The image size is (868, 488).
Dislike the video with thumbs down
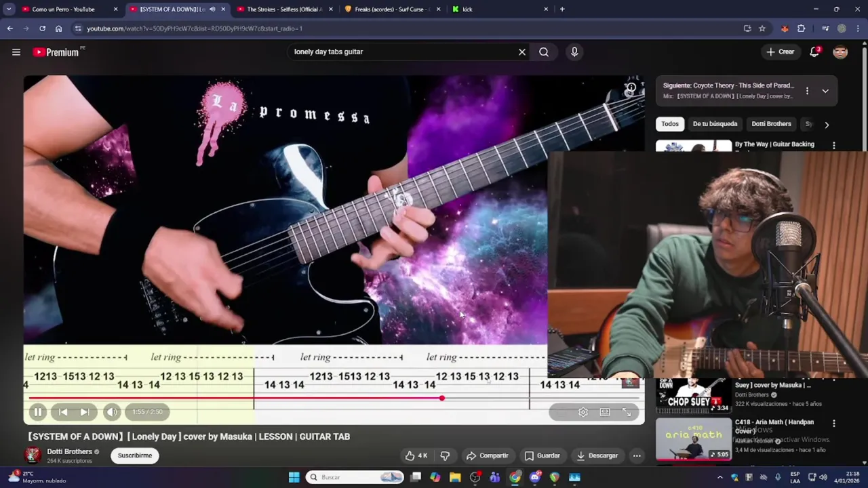point(445,455)
